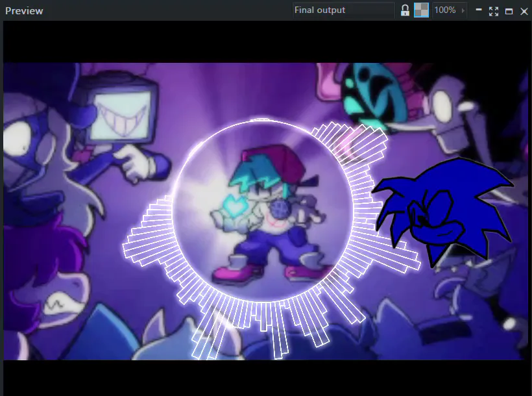Minimize the Preview panel
Image resolution: width=532 pixels, height=396 pixels.
(479, 10)
